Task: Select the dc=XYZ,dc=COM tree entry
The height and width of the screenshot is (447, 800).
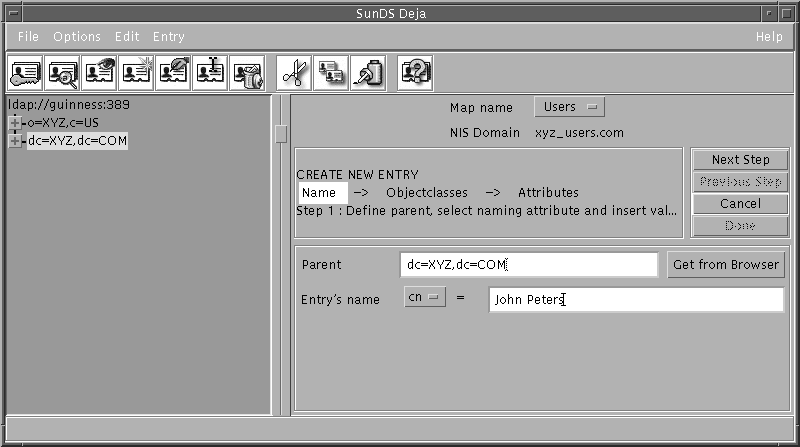Action: coord(78,141)
